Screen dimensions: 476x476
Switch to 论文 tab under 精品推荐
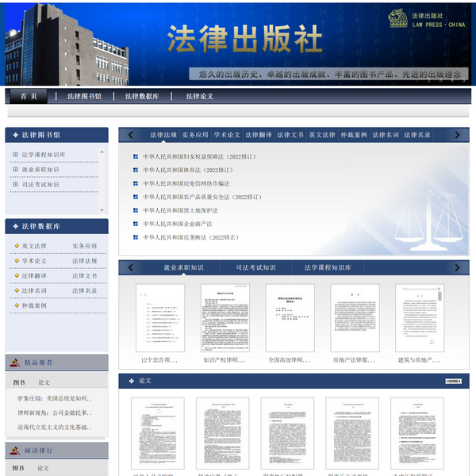44,382
